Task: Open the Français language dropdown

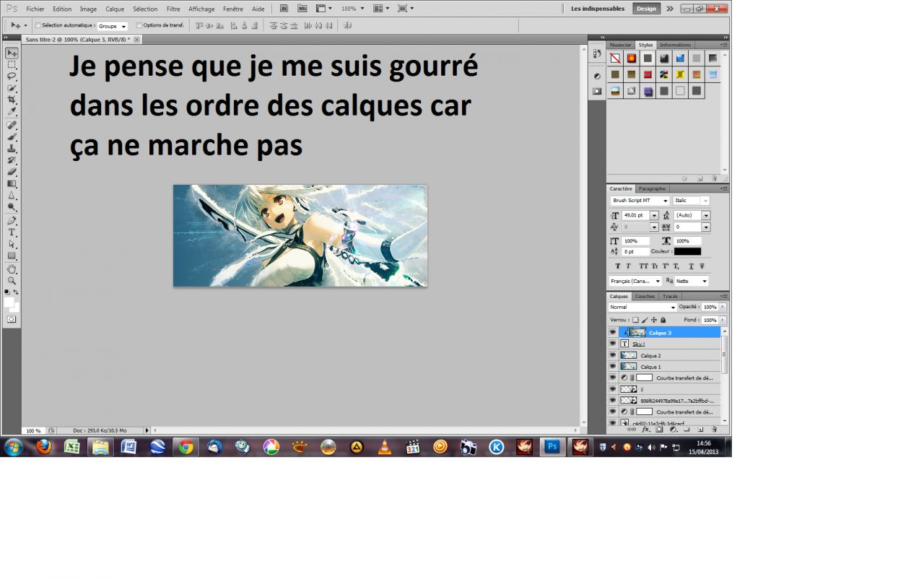Action: click(635, 281)
